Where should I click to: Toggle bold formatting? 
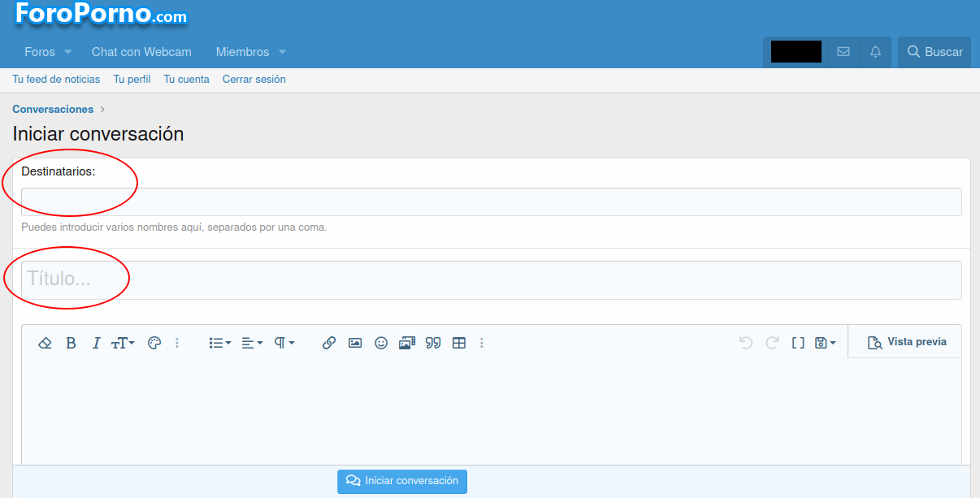71,343
